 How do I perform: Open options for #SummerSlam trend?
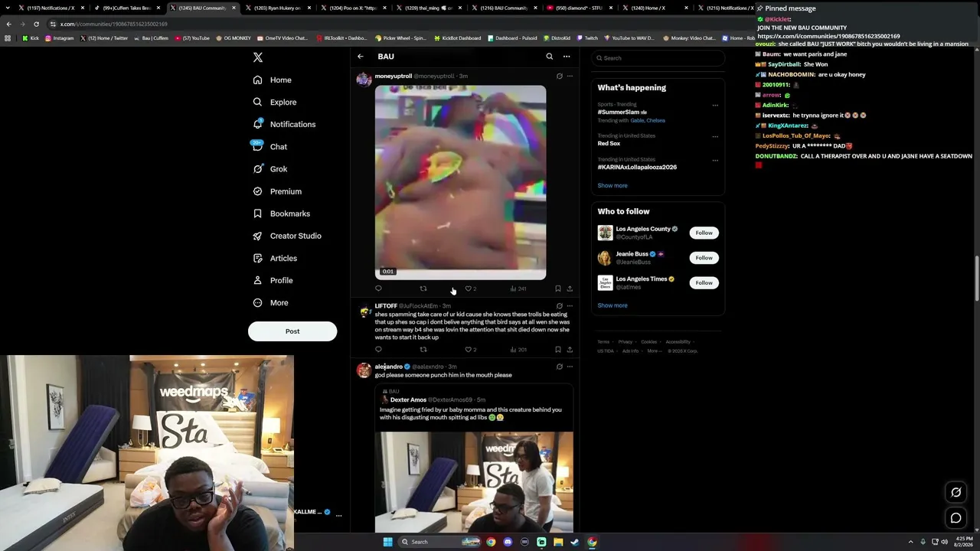[715, 106]
